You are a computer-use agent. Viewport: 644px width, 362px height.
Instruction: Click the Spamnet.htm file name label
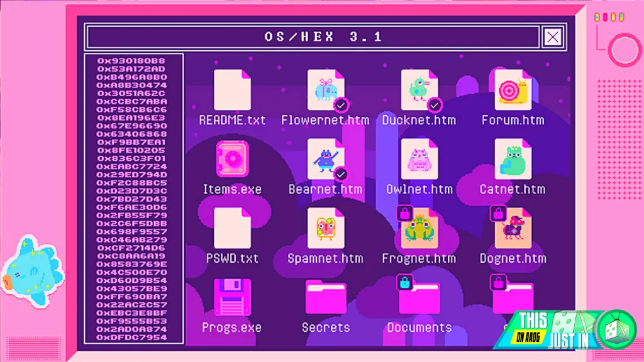coord(325,258)
